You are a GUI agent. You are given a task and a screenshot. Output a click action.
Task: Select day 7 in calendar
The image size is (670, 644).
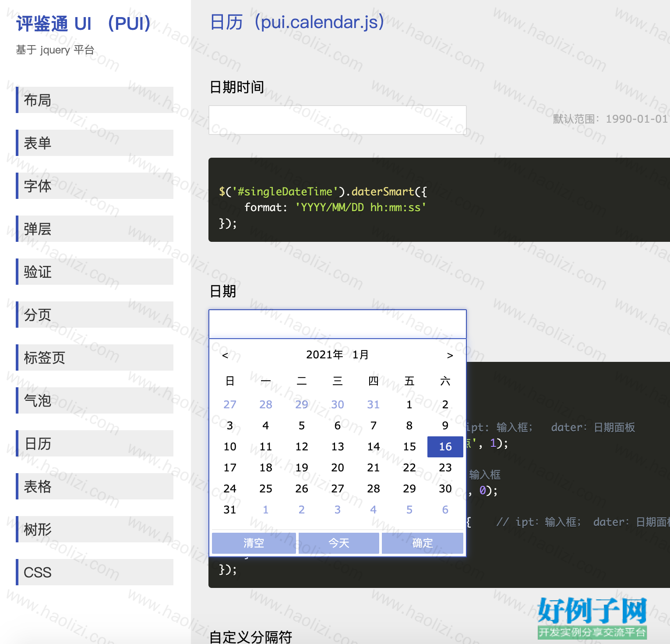click(x=374, y=425)
